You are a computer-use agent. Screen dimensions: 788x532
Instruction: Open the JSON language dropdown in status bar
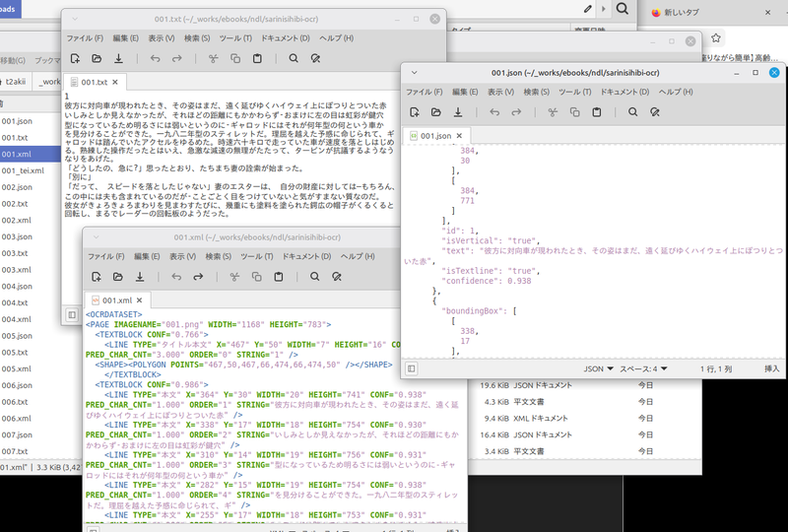[595, 368]
